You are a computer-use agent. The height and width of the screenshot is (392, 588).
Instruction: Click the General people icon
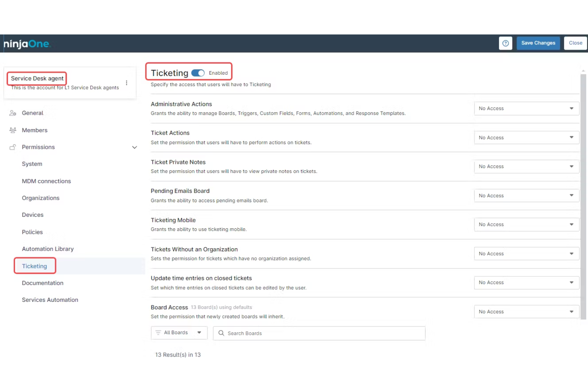coord(13,113)
